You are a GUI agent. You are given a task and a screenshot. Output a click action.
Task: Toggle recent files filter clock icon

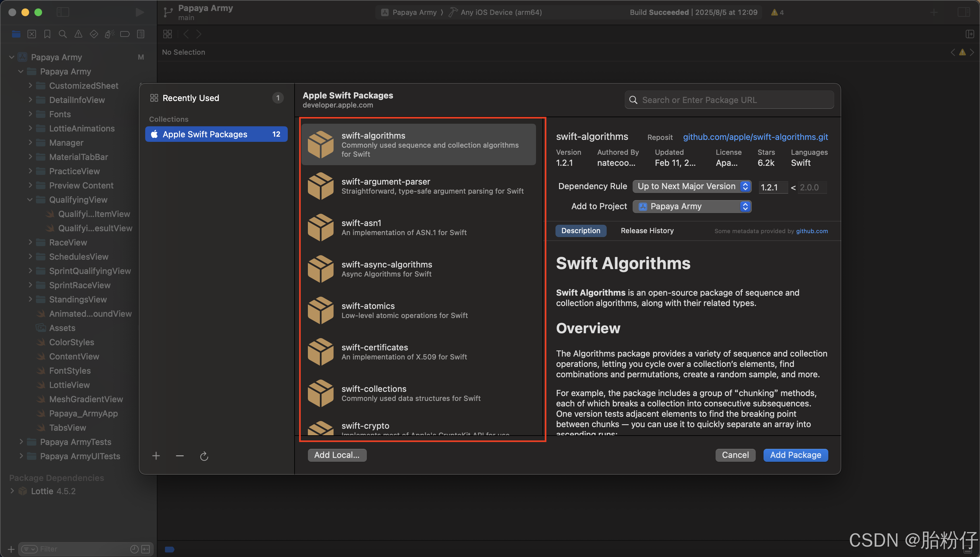tap(134, 549)
